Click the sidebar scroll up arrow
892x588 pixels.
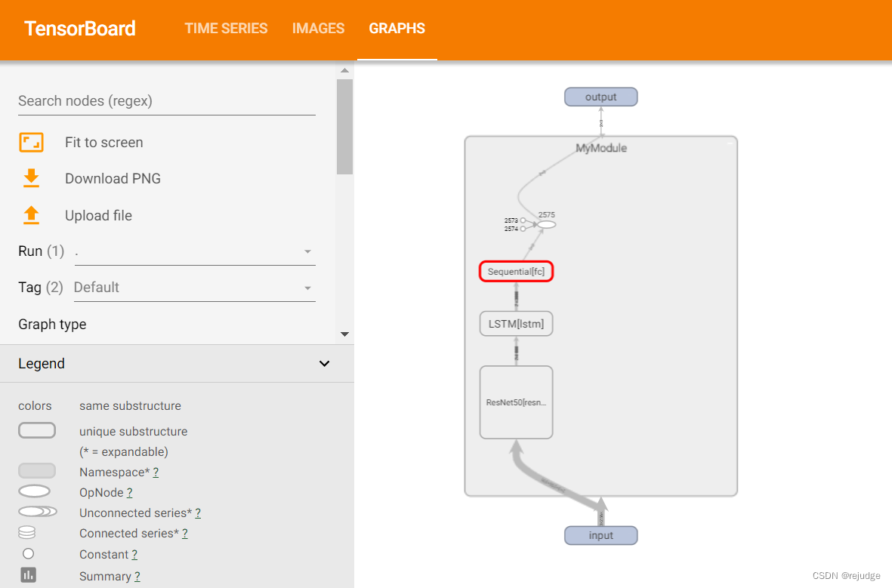[x=344, y=70]
